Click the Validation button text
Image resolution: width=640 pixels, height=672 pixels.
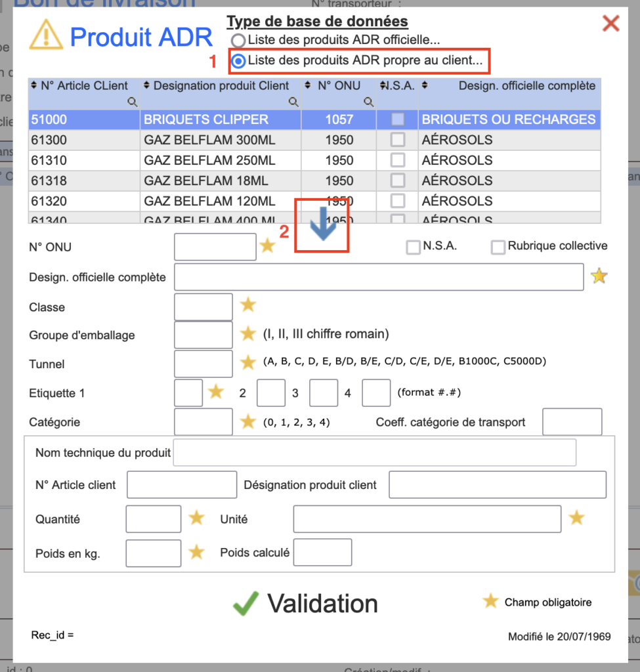pos(322,604)
